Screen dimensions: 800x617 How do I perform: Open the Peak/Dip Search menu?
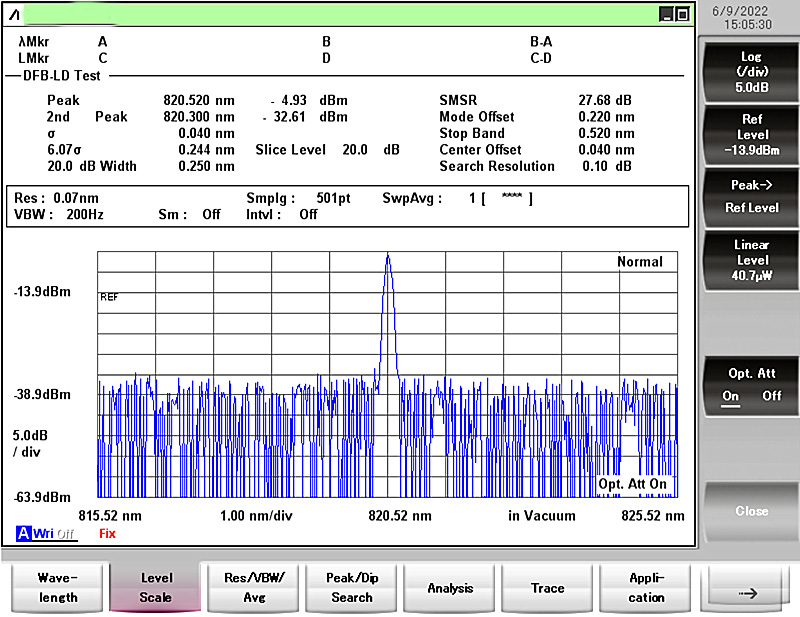pos(352,587)
